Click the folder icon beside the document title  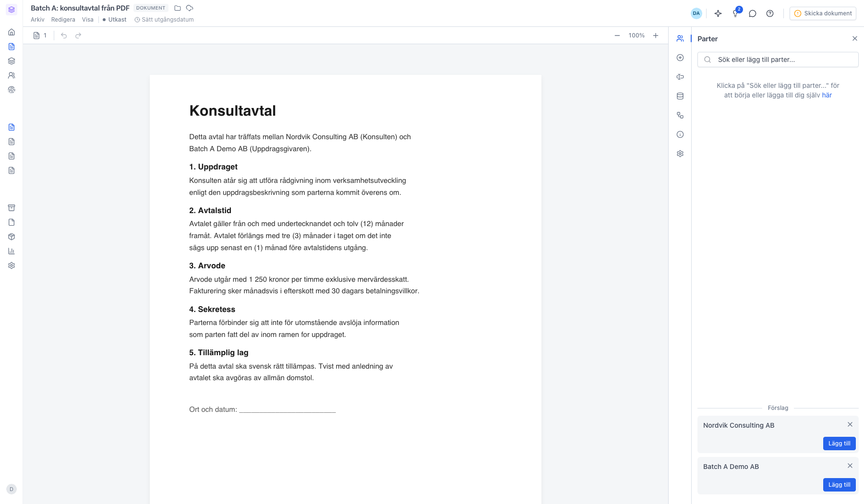[x=178, y=8]
